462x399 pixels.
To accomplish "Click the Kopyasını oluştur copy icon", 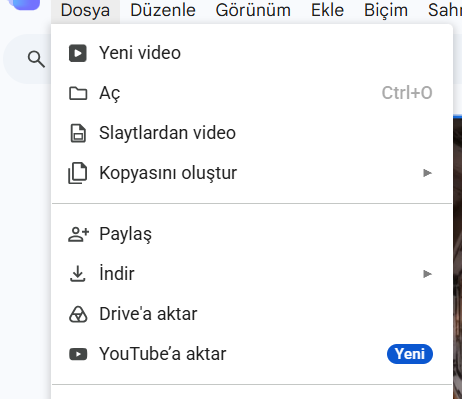I will (78, 173).
